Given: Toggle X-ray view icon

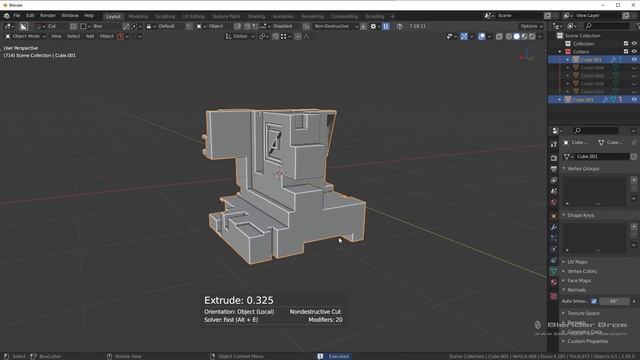Looking at the screenshot, I should [x=499, y=36].
